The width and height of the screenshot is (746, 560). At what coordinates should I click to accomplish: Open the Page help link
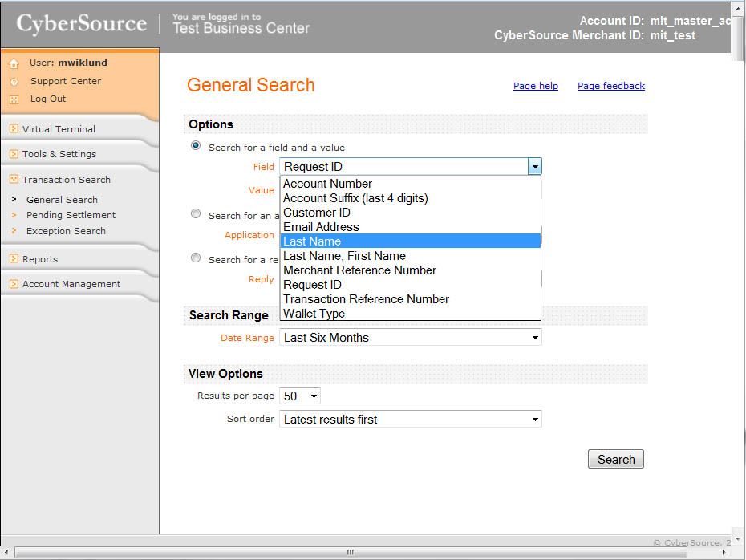[535, 86]
